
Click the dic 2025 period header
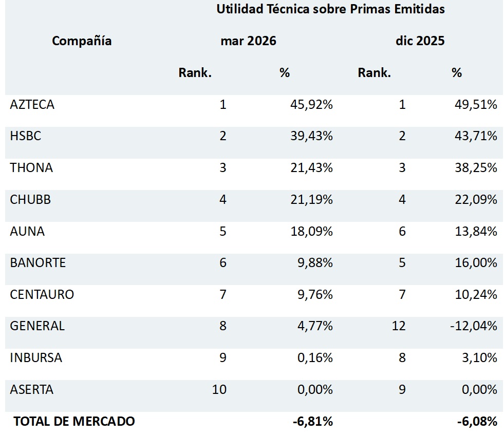[x=420, y=41]
